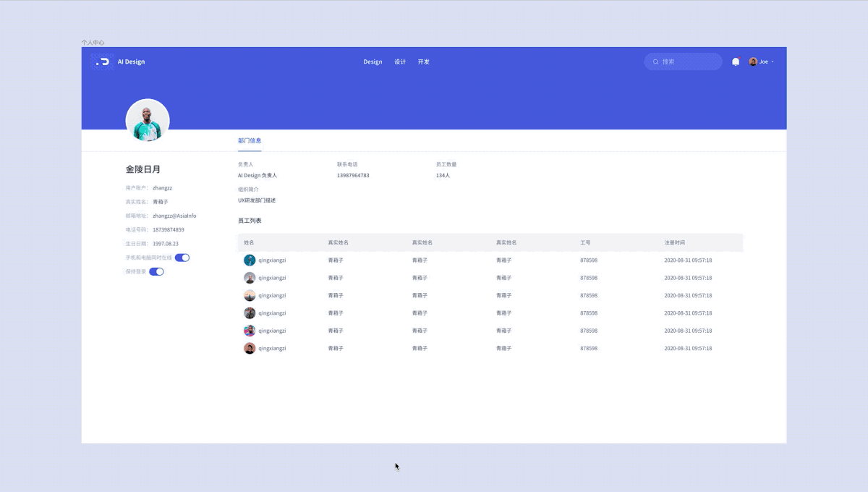Select employee avatar with dark gray photo

click(x=250, y=313)
